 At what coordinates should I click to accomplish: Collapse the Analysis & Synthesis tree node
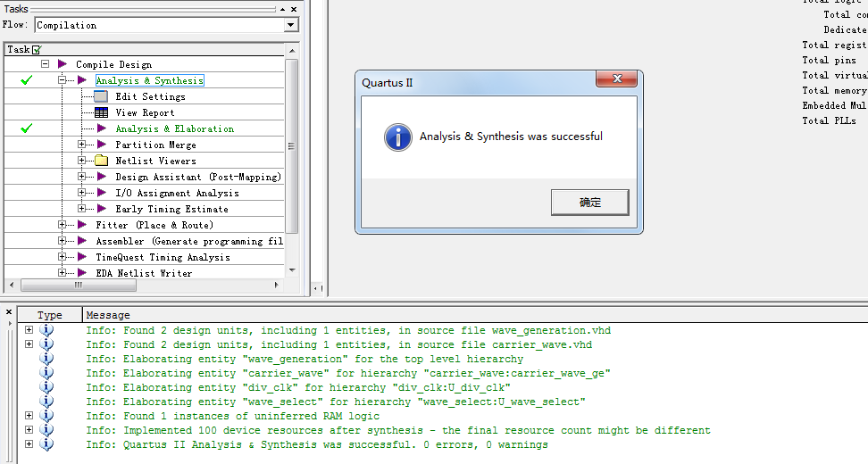[x=63, y=80]
